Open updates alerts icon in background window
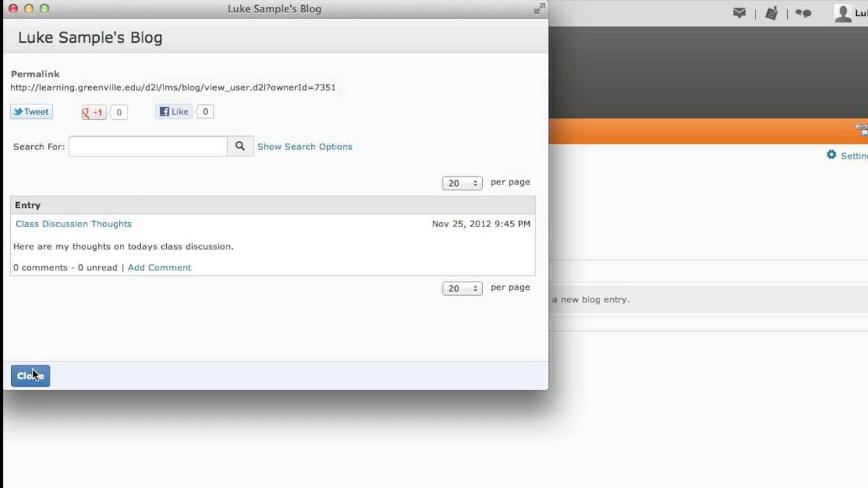The height and width of the screenshot is (488, 868). click(x=771, y=13)
